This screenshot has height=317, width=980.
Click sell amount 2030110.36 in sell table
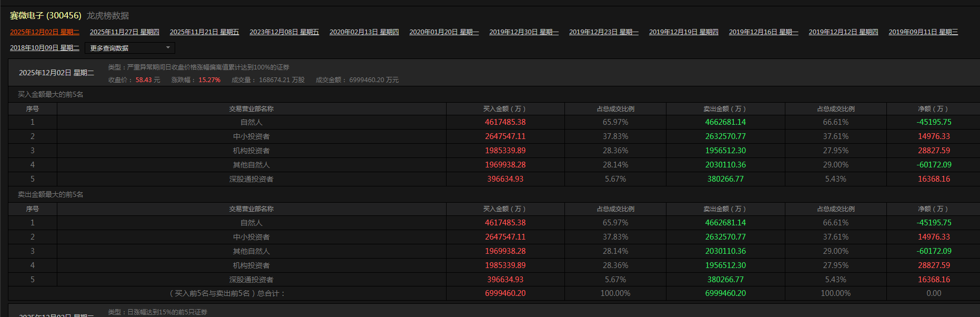point(725,251)
